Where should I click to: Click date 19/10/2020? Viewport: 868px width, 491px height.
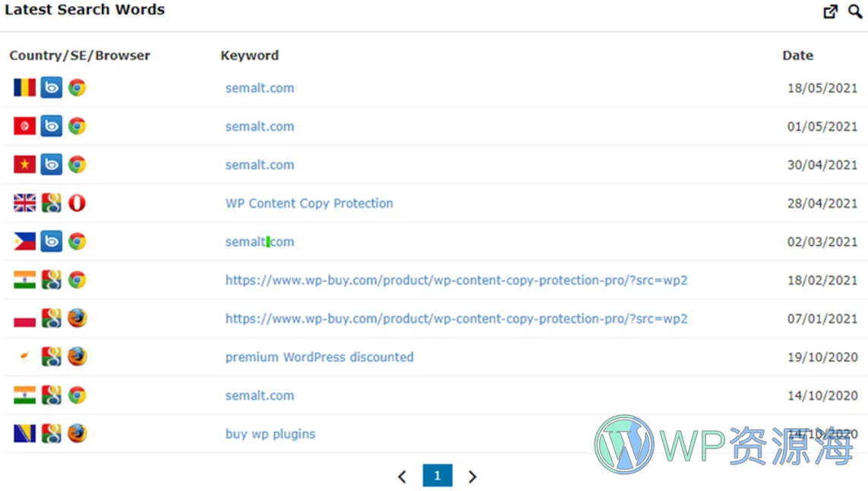(x=822, y=357)
